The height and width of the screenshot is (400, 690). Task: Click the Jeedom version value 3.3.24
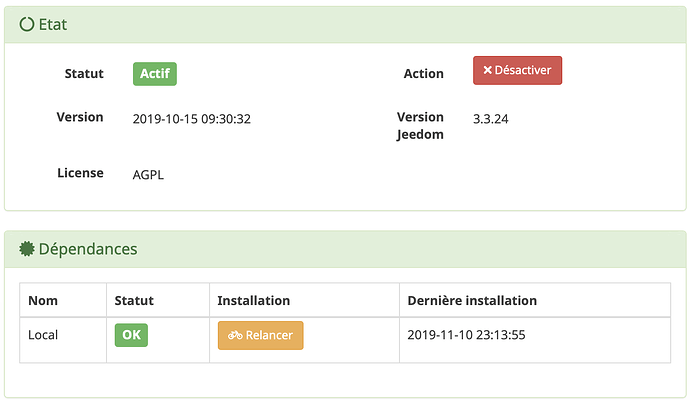(x=490, y=119)
